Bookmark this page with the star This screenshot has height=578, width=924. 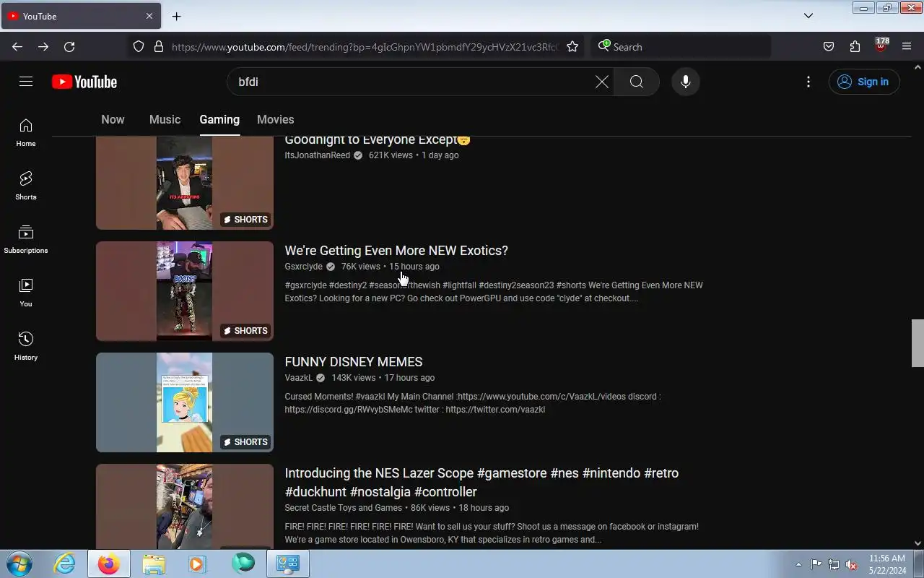coord(572,47)
